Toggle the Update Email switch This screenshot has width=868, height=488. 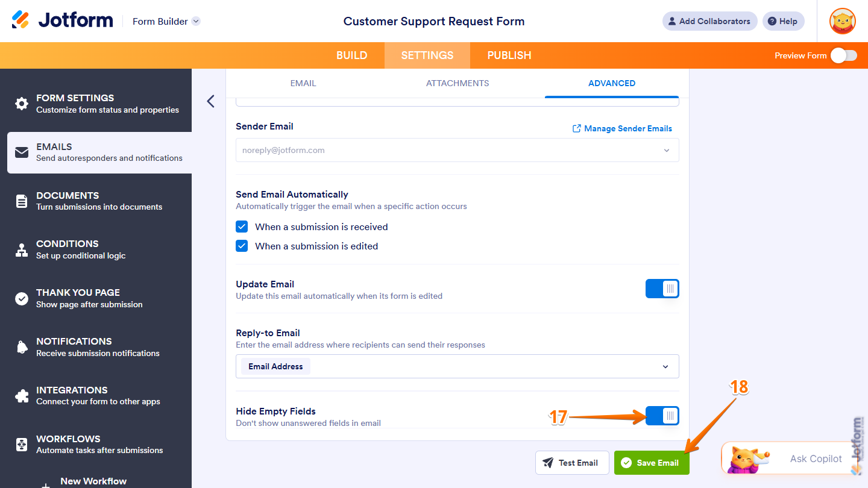coord(662,289)
